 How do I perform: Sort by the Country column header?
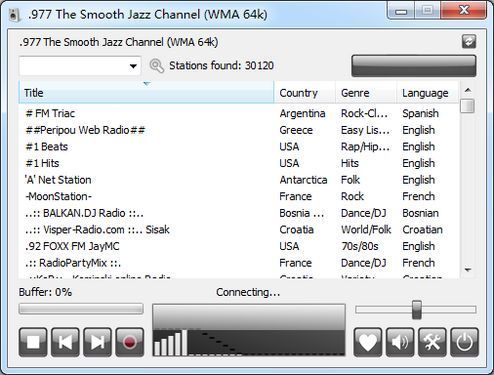point(304,93)
